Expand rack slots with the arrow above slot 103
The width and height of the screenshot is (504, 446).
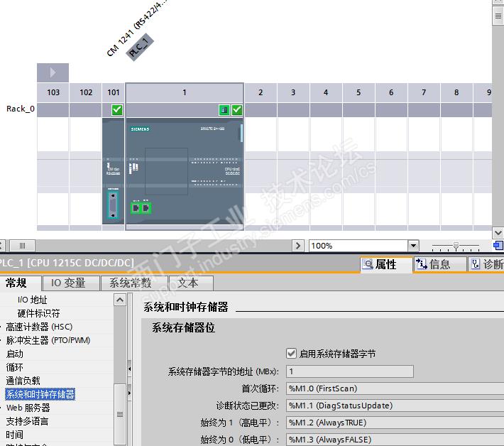click(x=53, y=72)
